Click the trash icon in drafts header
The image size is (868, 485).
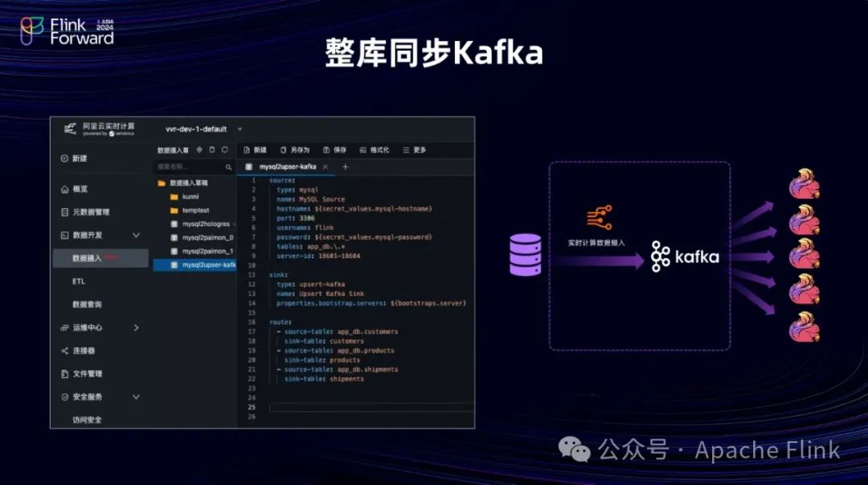tap(212, 150)
